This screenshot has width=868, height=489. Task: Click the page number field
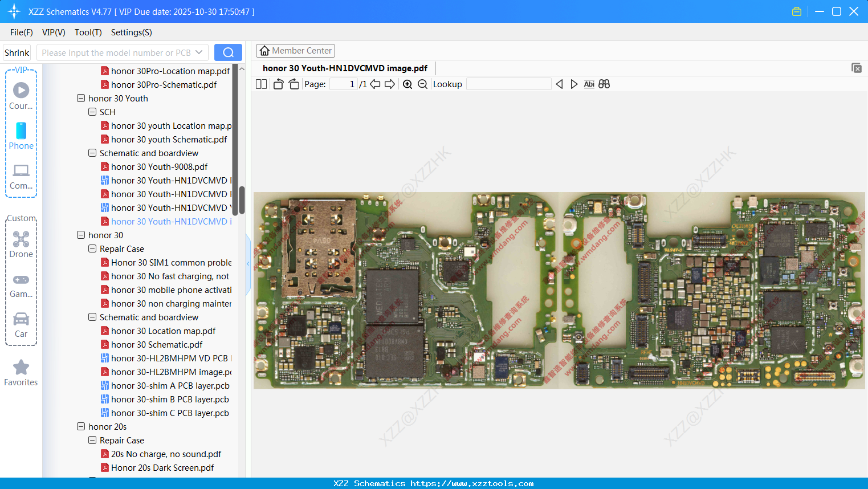pyautogui.click(x=344, y=84)
